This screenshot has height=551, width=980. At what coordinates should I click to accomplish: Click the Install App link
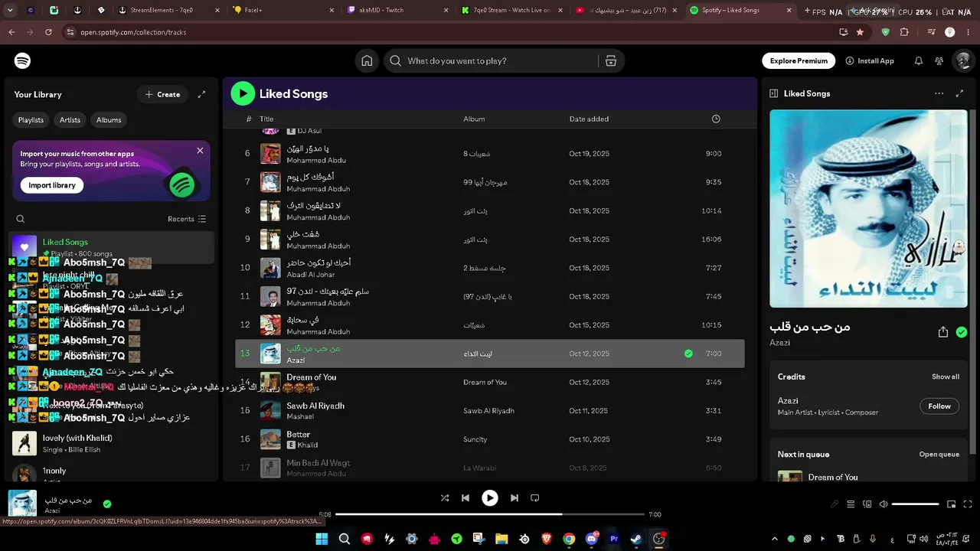point(870,61)
